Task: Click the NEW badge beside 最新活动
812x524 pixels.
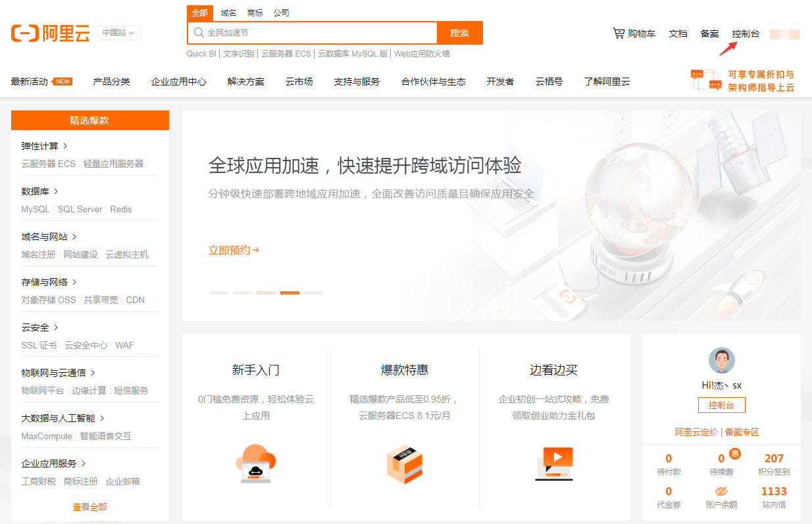Action: [x=63, y=82]
